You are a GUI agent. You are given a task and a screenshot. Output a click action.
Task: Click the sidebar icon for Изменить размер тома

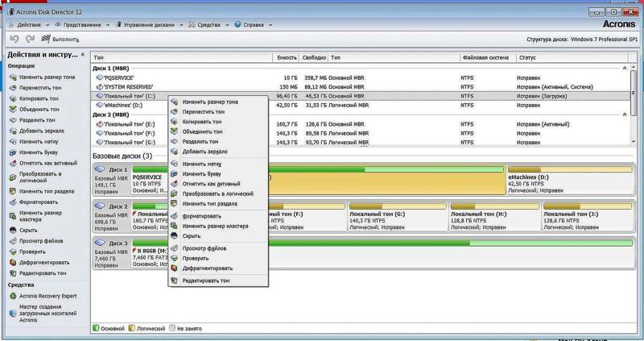(13, 77)
